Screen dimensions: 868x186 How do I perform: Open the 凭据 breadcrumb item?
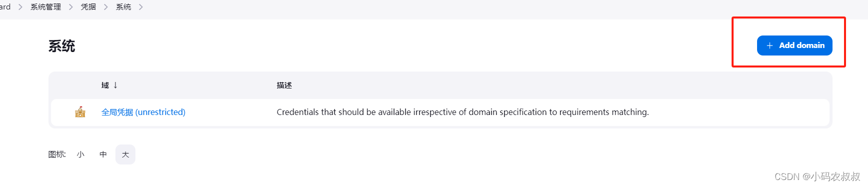pos(88,7)
